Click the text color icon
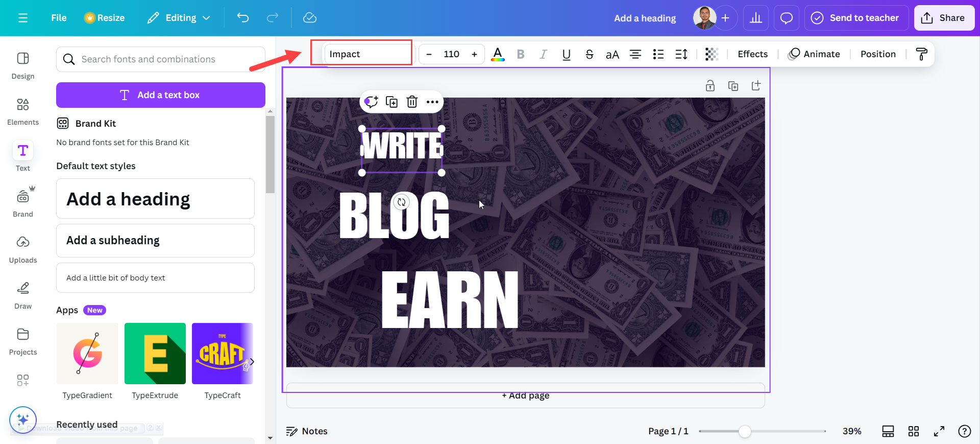 click(498, 54)
